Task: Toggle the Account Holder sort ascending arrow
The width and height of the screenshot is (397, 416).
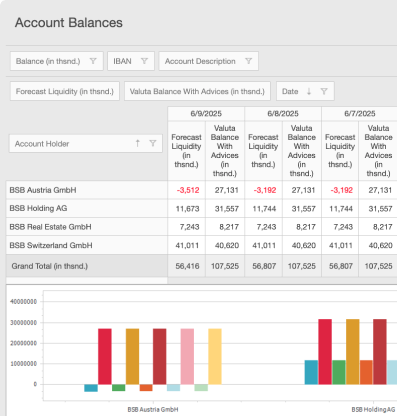Action: coord(137,143)
